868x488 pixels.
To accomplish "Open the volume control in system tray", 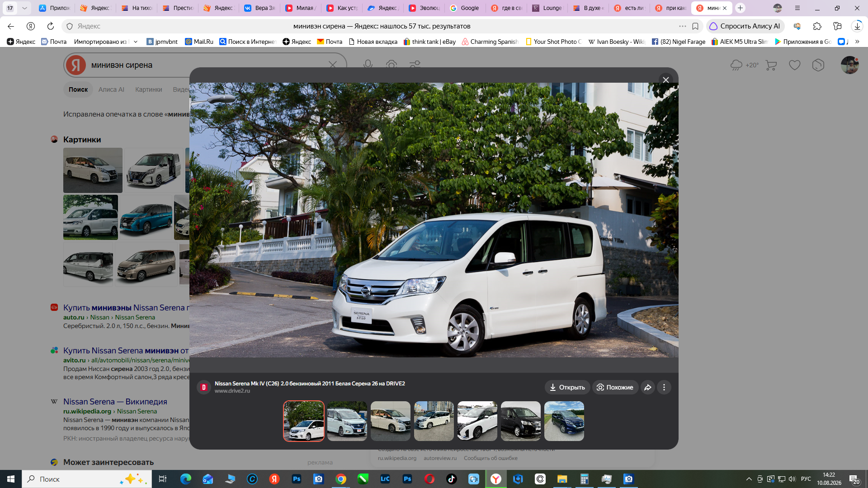I will pyautogui.click(x=792, y=479).
